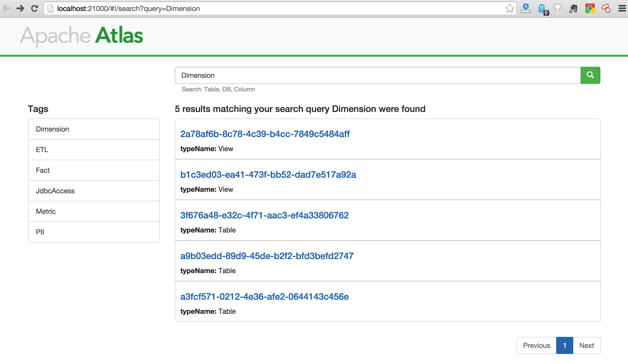
Task: Click the Previous pagination button
Action: tap(536, 345)
